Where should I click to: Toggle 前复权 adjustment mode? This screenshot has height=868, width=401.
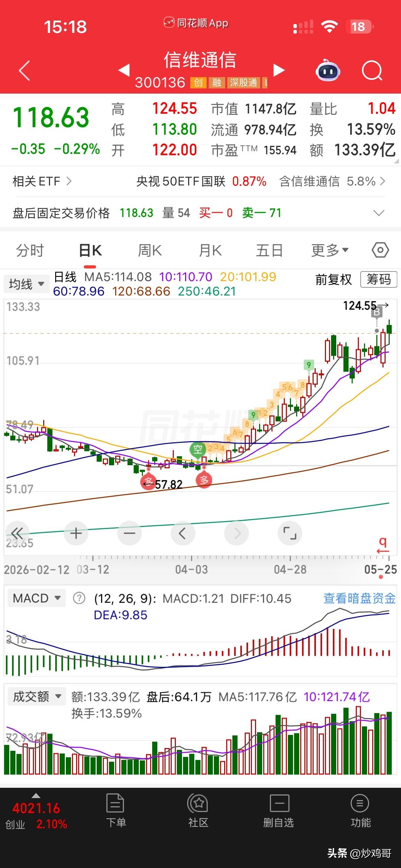(x=333, y=280)
